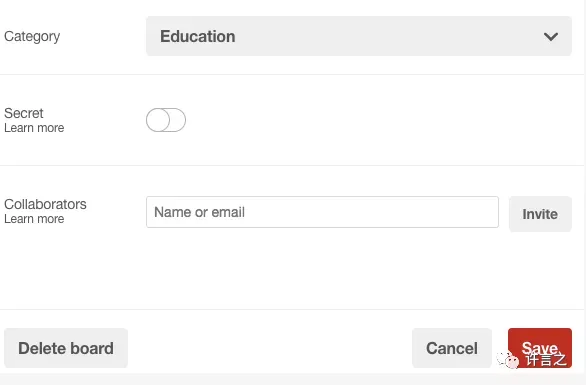Click the Secret toggle's round knob

[158, 120]
